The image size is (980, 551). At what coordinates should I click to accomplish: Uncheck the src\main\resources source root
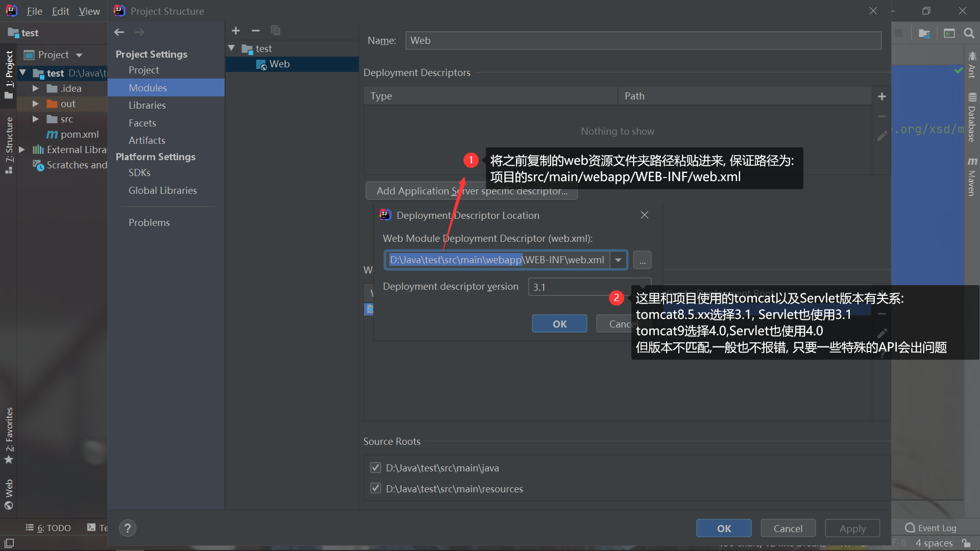coord(376,488)
